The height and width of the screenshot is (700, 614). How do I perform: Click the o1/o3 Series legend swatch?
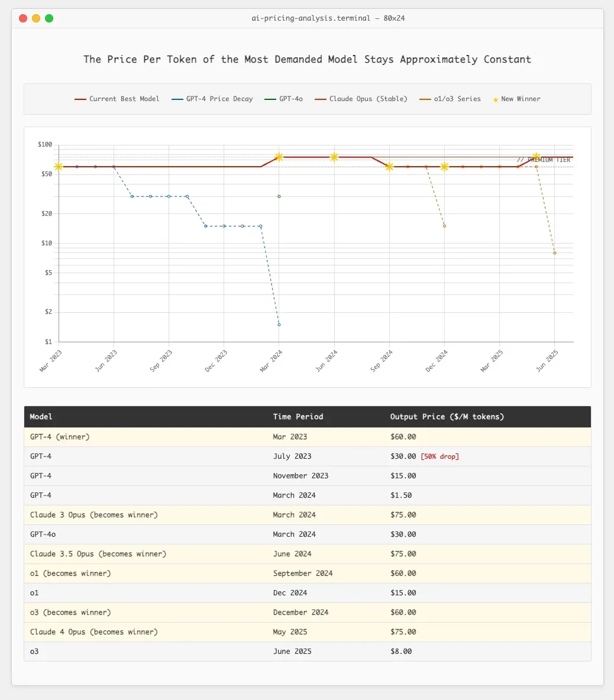click(x=425, y=99)
